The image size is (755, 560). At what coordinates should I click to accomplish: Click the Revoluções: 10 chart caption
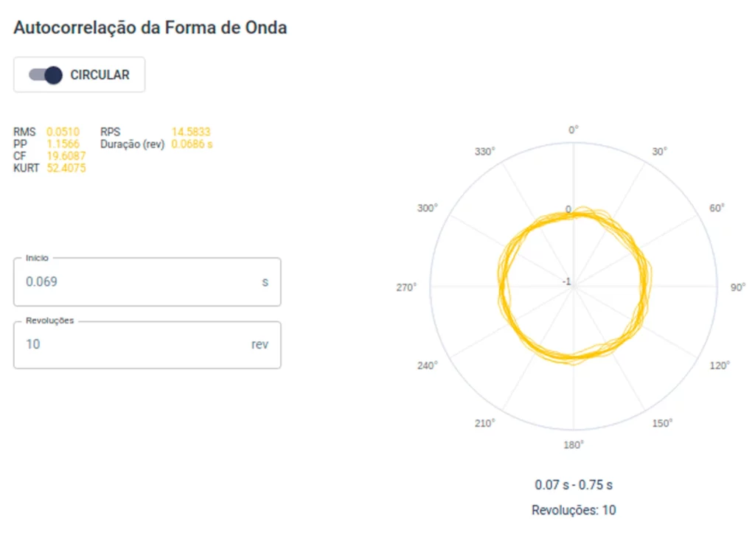pos(574,510)
